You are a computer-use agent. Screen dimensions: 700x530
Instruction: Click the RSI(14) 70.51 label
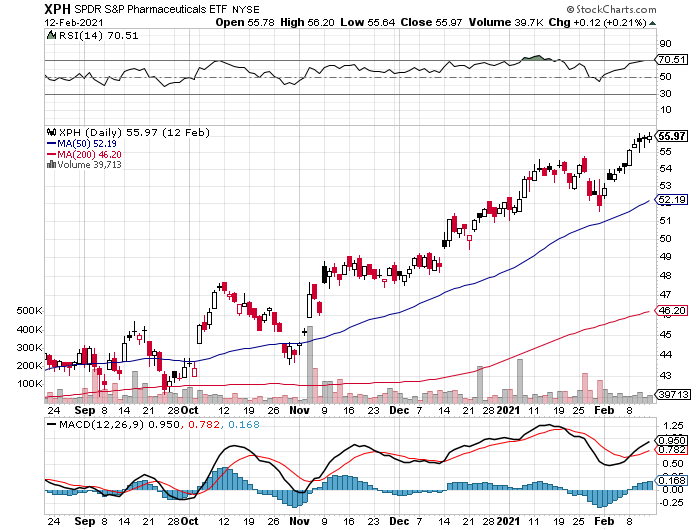pyautogui.click(x=98, y=35)
